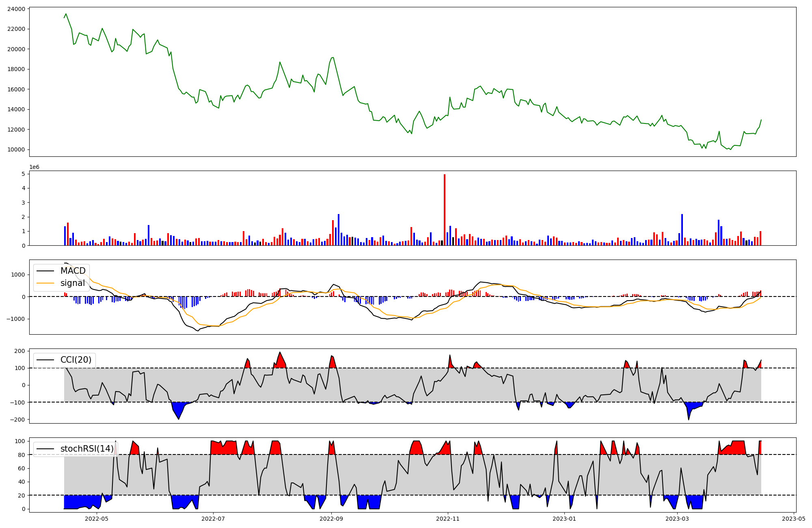The width and height of the screenshot is (812, 528).
Task: Click the 2022-11 x-axis date label
Action: tap(447, 519)
